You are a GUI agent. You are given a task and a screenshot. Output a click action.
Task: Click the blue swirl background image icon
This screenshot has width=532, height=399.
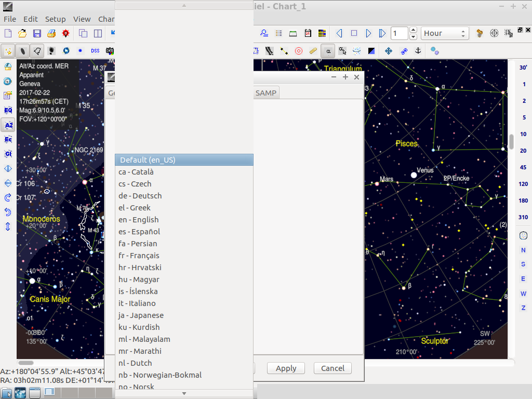tap(66, 51)
